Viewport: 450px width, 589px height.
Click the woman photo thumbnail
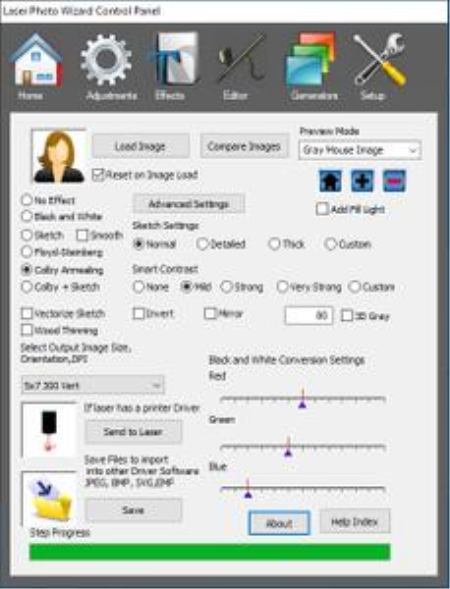(x=59, y=156)
